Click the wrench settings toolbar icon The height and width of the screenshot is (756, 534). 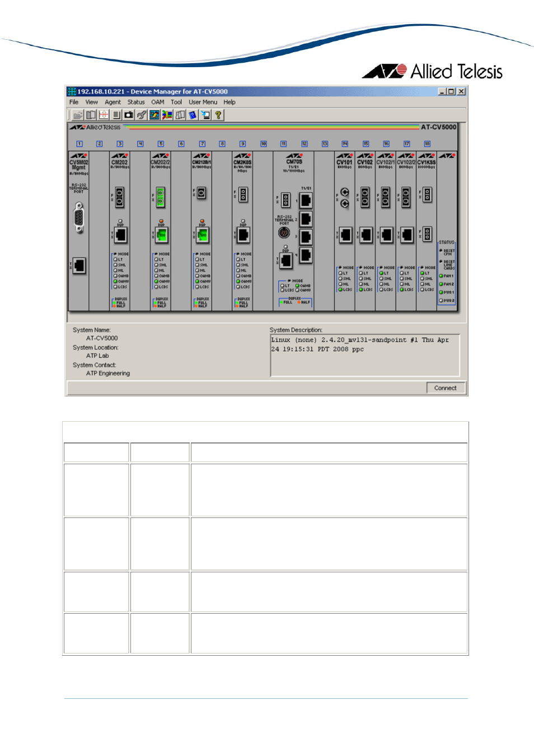point(142,115)
